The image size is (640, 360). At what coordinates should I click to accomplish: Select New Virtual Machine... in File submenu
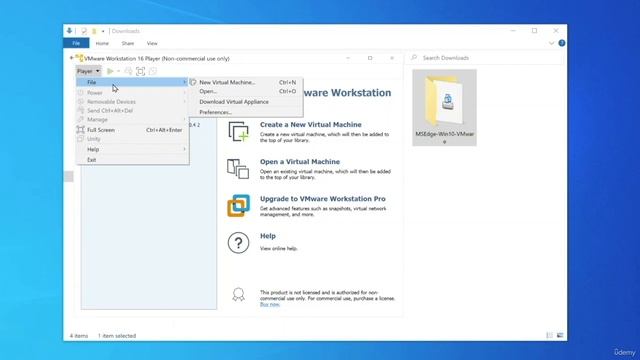(246, 82)
